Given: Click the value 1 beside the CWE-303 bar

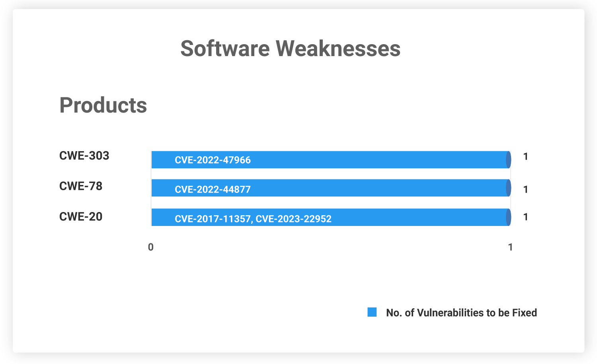Looking at the screenshot, I should point(525,157).
